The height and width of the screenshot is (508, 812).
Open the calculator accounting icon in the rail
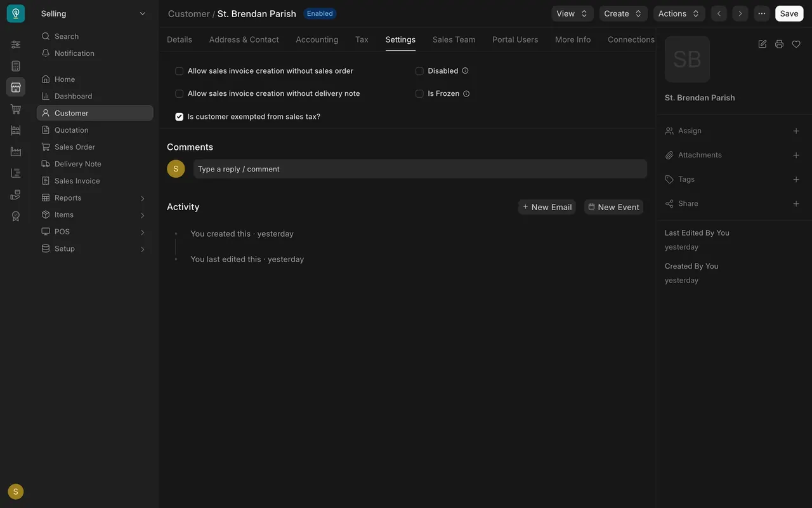click(16, 66)
